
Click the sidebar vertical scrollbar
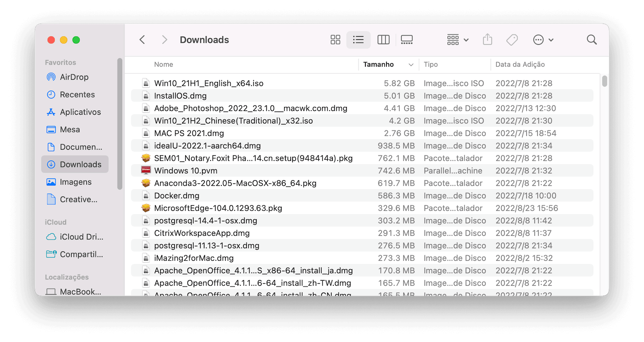click(120, 124)
